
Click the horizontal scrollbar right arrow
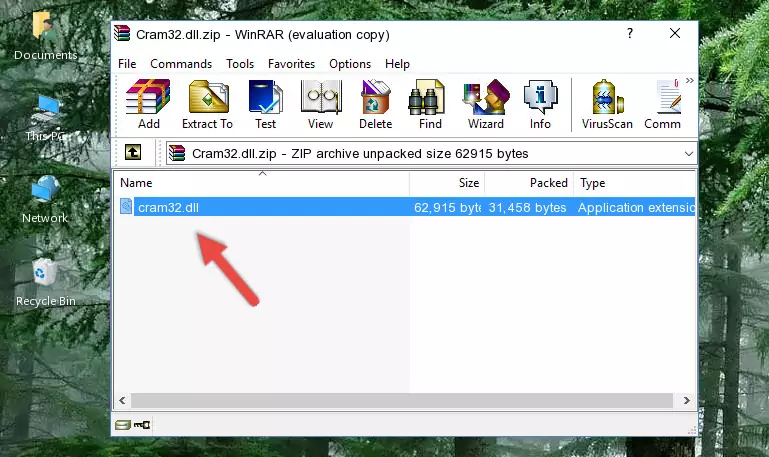[x=687, y=401]
